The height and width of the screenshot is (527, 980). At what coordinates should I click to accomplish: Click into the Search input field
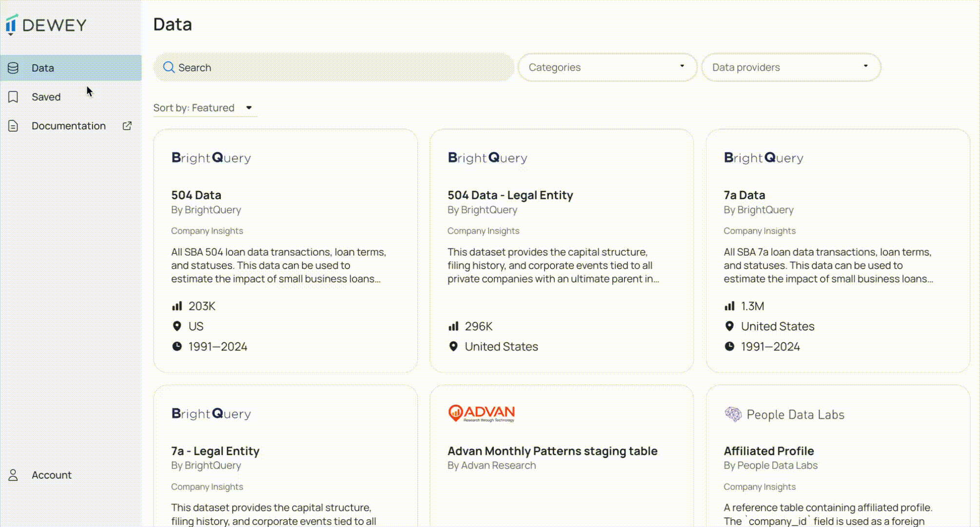pyautogui.click(x=333, y=67)
